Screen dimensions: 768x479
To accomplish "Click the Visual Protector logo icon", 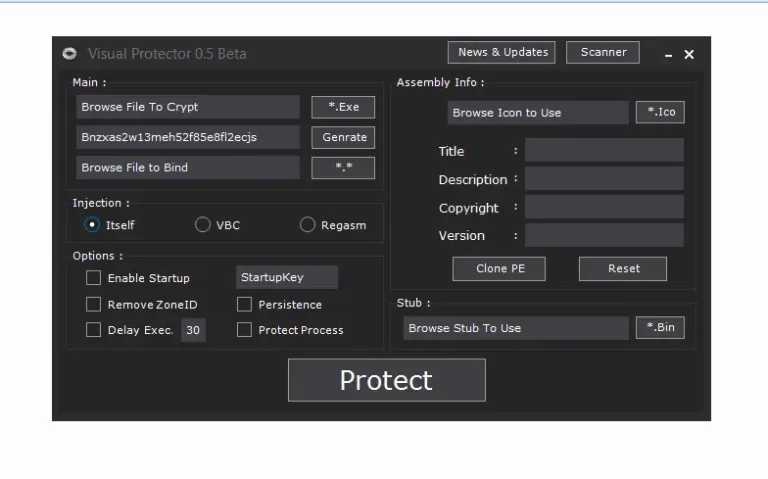I will coord(69,54).
